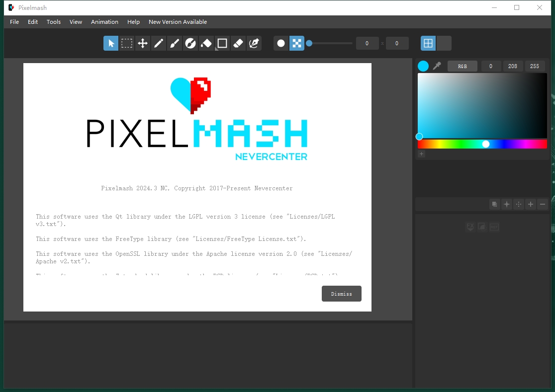Click the Pixelmash title bar app icon
Viewport: 555px width, 392px height.
click(11, 7)
